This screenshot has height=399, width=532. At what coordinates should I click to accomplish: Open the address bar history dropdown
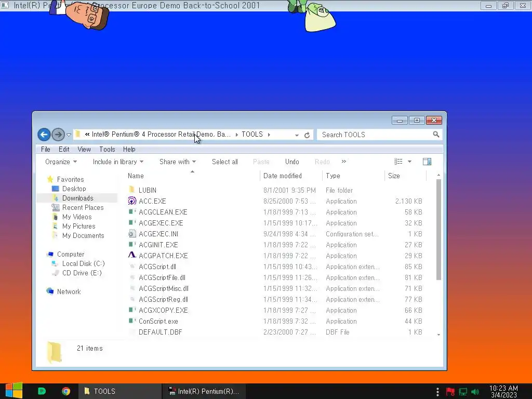(297, 135)
